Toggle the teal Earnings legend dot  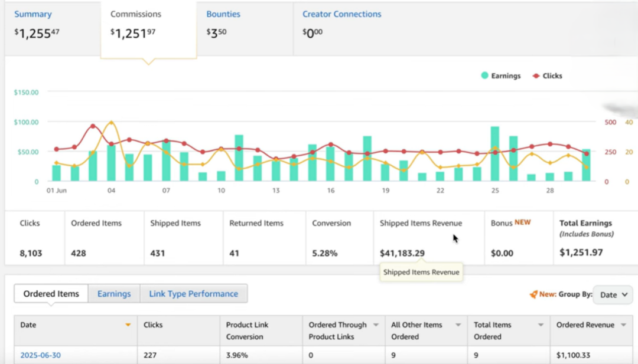pos(484,76)
